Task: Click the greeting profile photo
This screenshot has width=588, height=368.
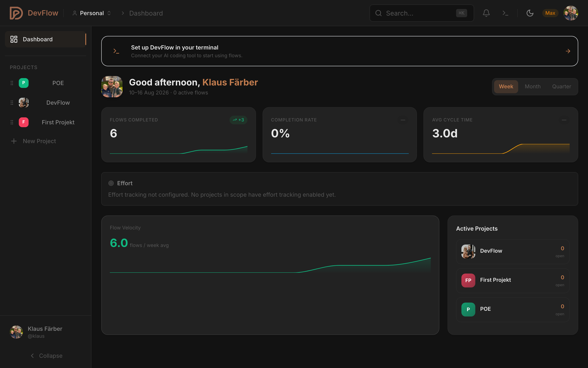Action: click(112, 87)
